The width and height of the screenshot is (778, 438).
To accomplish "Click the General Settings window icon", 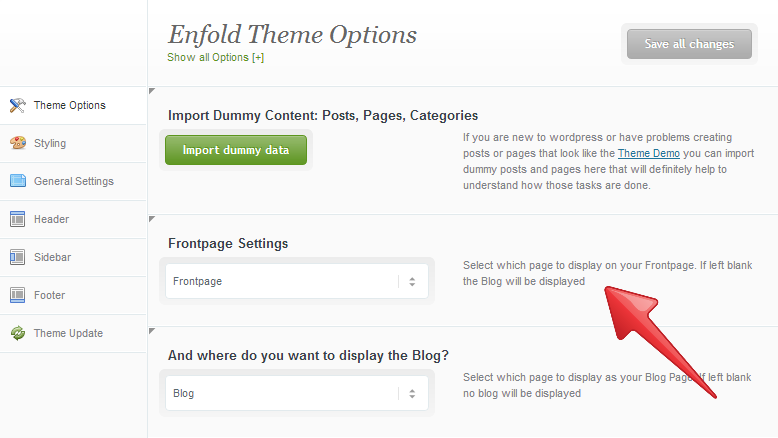I will [18, 181].
